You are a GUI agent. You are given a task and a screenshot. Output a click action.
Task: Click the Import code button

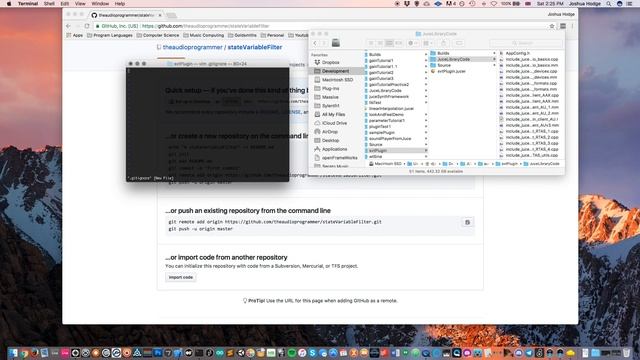click(180, 277)
